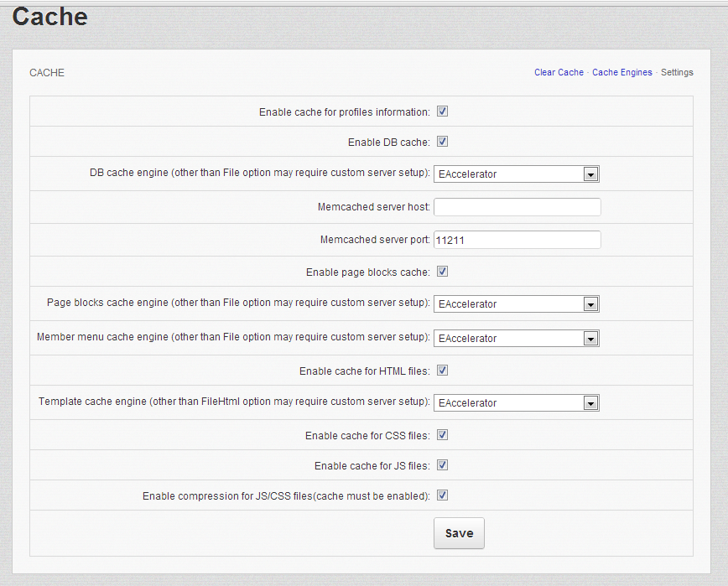This screenshot has height=586, width=728.
Task: Focus the Memcached server host field
Action: coord(517,207)
